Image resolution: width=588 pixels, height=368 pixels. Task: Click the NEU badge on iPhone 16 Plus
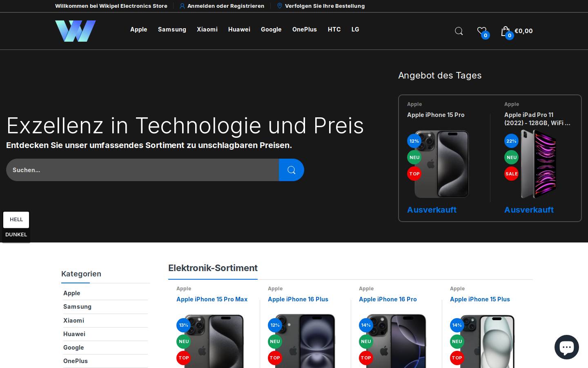point(275,341)
